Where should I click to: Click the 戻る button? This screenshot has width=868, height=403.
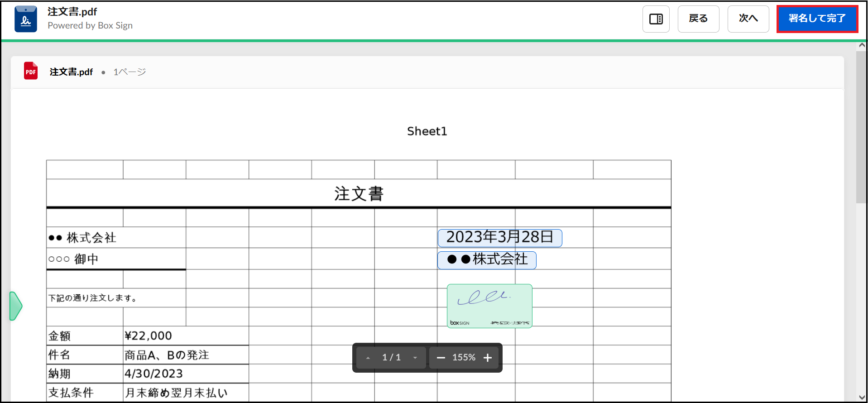(698, 19)
